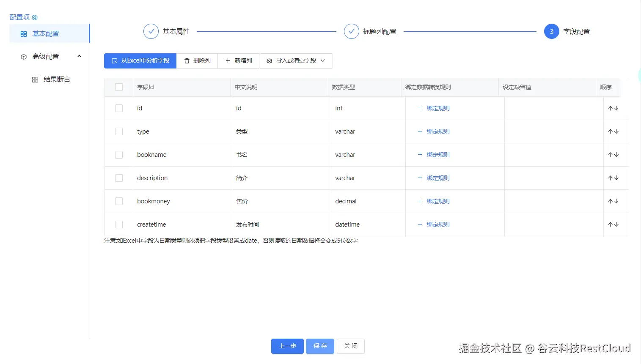641x364 pixels.
Task: Switch to the 标题列配置 step
Action: (x=370, y=31)
